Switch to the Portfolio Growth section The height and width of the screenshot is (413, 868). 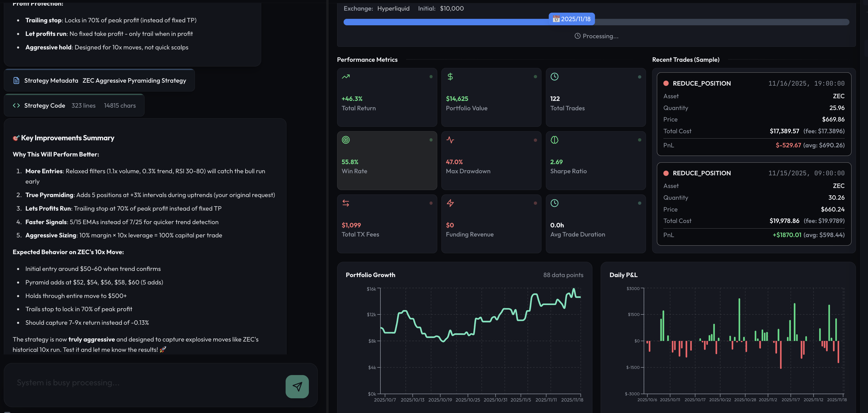click(x=370, y=275)
